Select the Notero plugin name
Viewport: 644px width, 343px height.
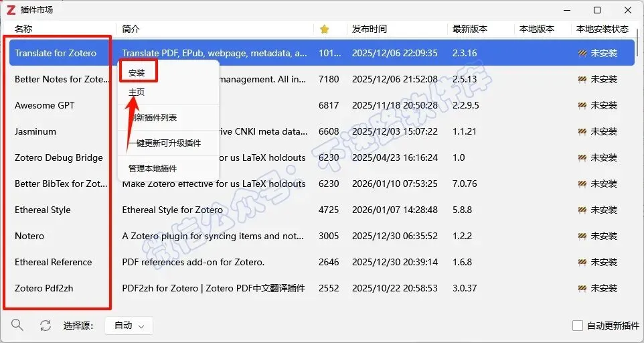pos(29,236)
